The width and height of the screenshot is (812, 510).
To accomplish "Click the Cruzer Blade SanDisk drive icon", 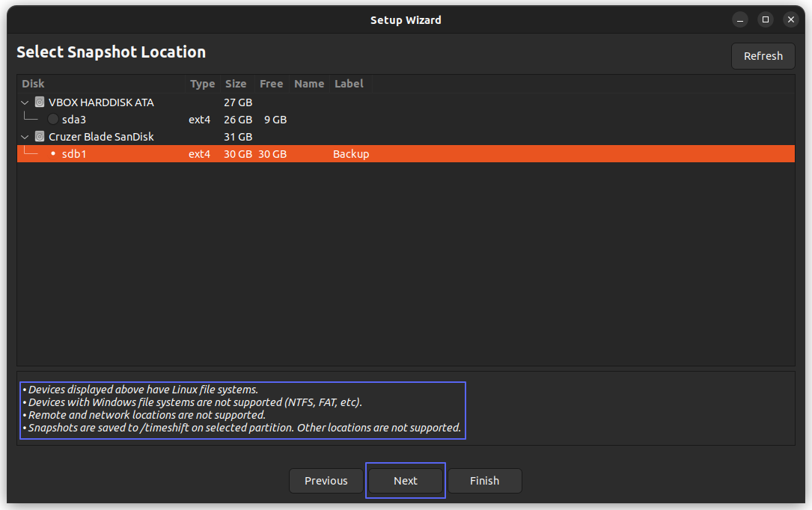I will (x=39, y=136).
